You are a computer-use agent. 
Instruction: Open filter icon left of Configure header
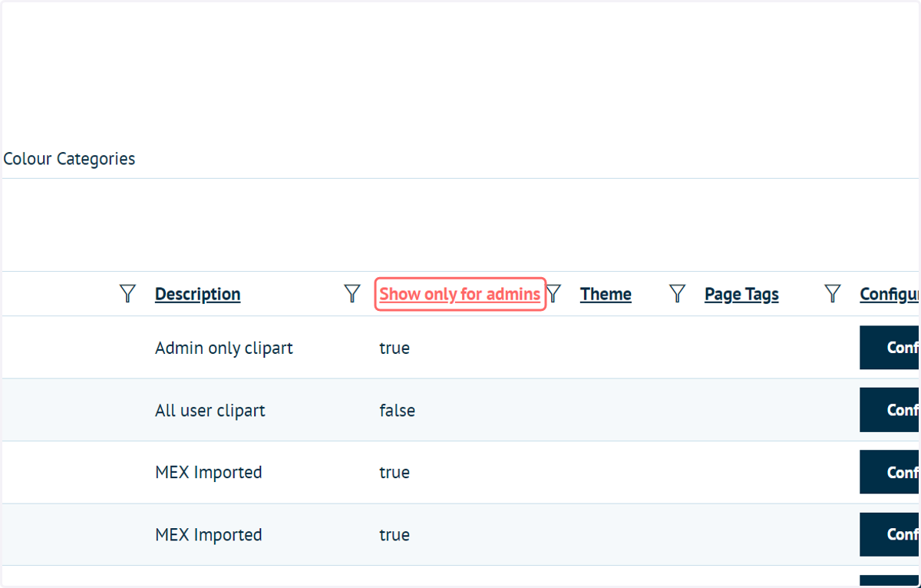[833, 293]
